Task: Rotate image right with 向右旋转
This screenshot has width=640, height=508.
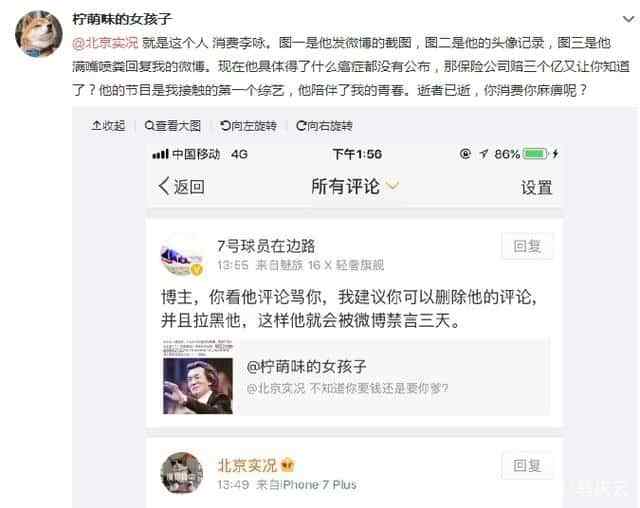Action: click(x=324, y=126)
